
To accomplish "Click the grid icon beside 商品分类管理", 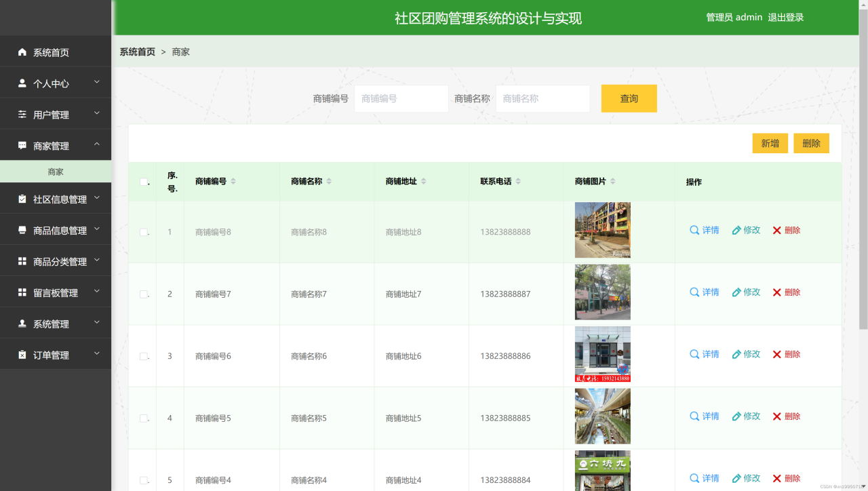I will coord(22,261).
